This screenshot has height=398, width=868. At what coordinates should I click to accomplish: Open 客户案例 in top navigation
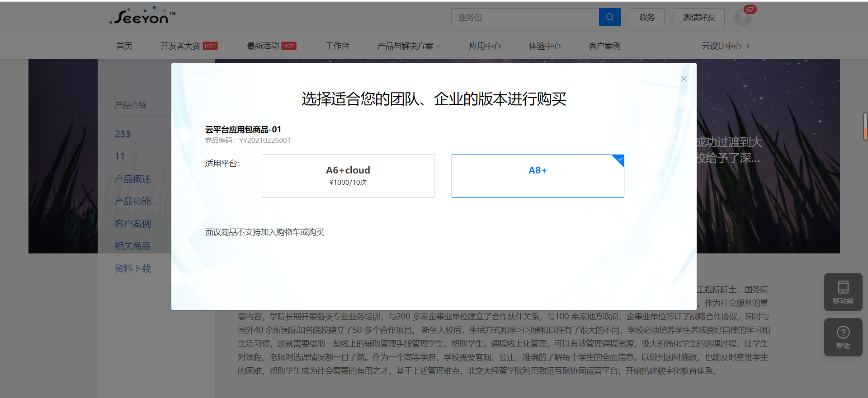tap(604, 46)
